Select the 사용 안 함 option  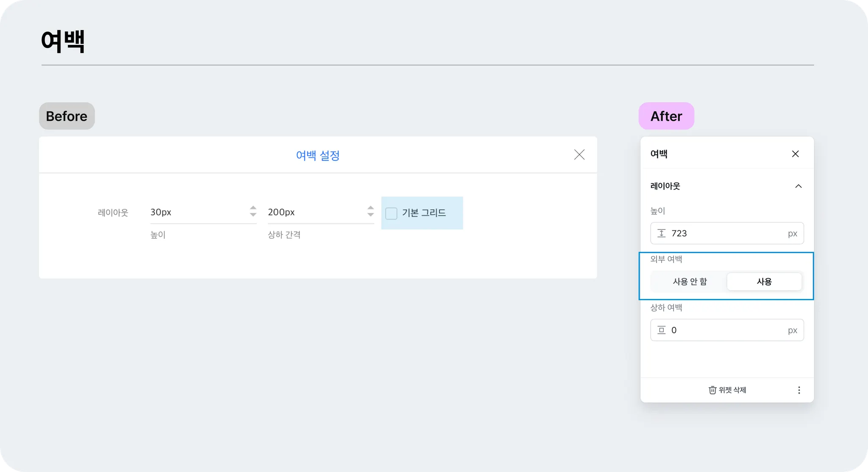point(690,282)
